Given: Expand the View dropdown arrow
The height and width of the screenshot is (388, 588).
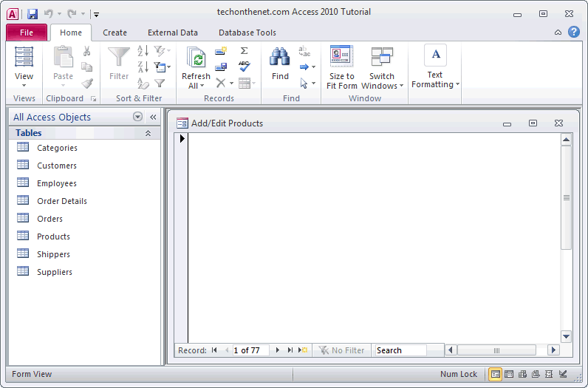Looking at the screenshot, I should (x=24, y=86).
